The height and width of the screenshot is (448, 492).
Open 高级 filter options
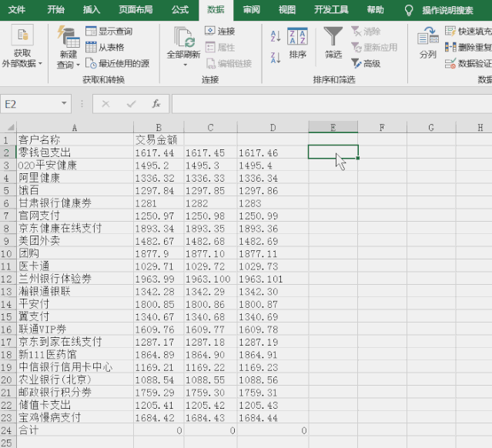[x=366, y=64]
